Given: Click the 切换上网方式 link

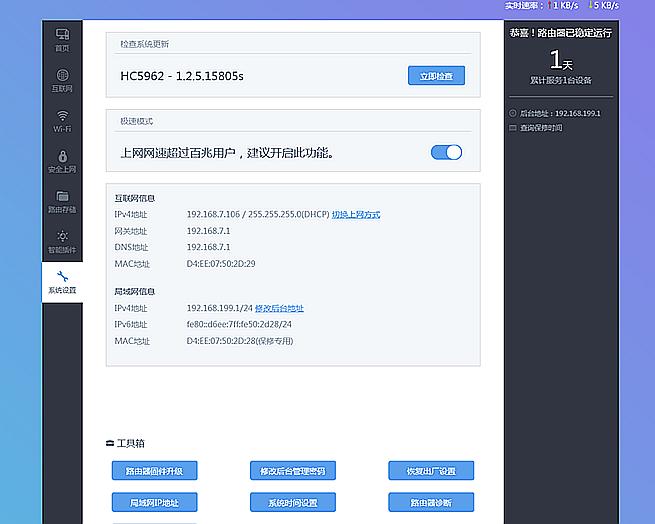Looking at the screenshot, I should click(x=355, y=214).
